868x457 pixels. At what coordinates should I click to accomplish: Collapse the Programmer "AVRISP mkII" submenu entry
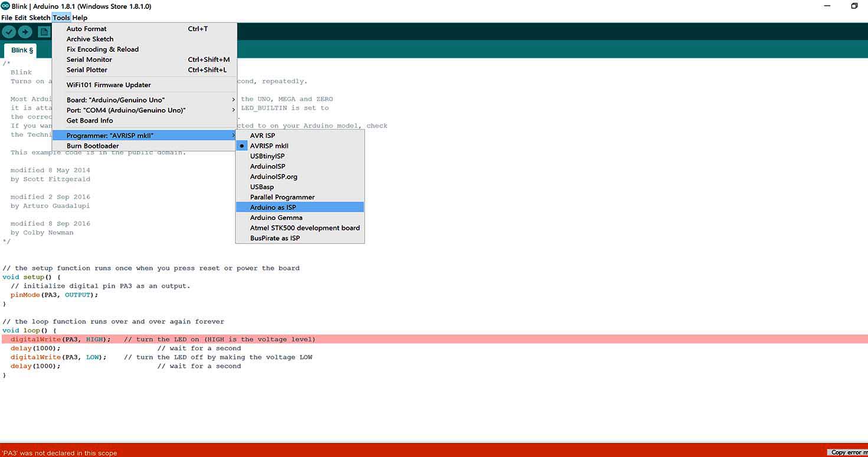pos(144,136)
